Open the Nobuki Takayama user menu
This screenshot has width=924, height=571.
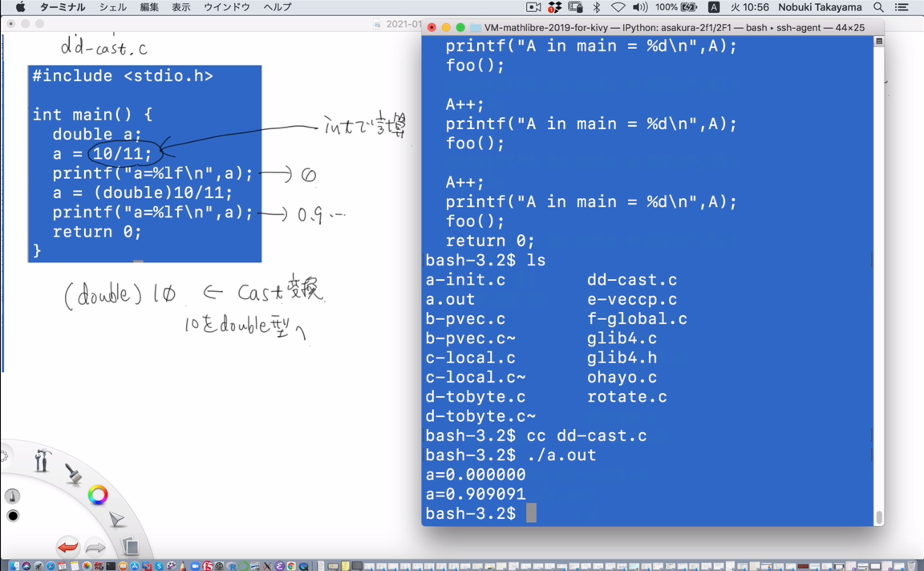[x=820, y=7]
